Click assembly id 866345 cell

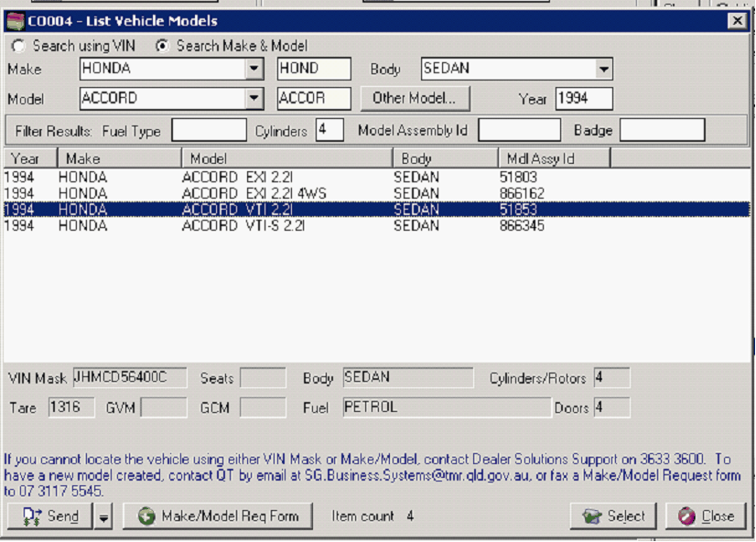point(522,225)
